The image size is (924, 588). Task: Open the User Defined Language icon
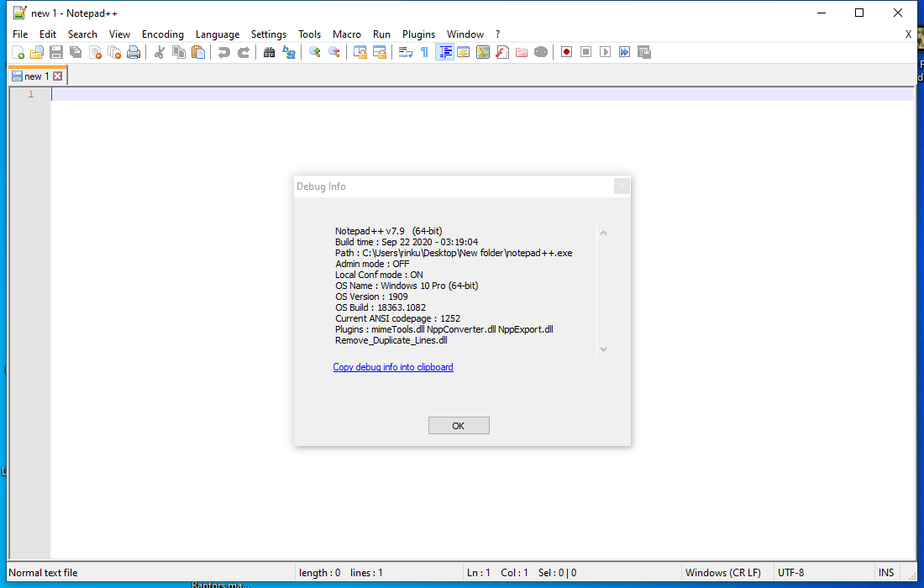coord(463,52)
